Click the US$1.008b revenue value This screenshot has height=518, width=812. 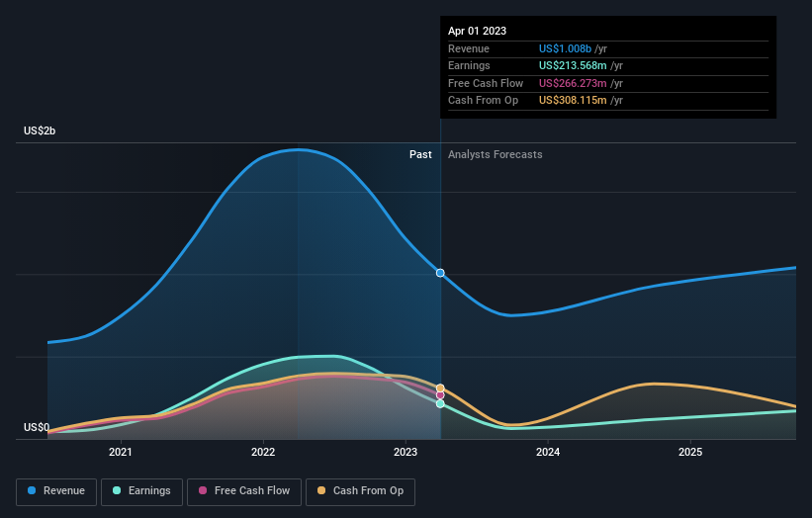pyautogui.click(x=565, y=48)
